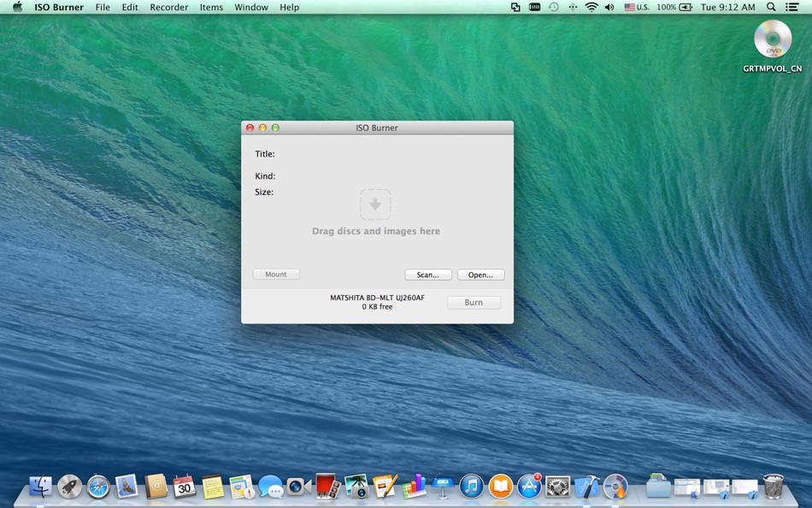Click the volume icon in menu bar

[x=609, y=7]
